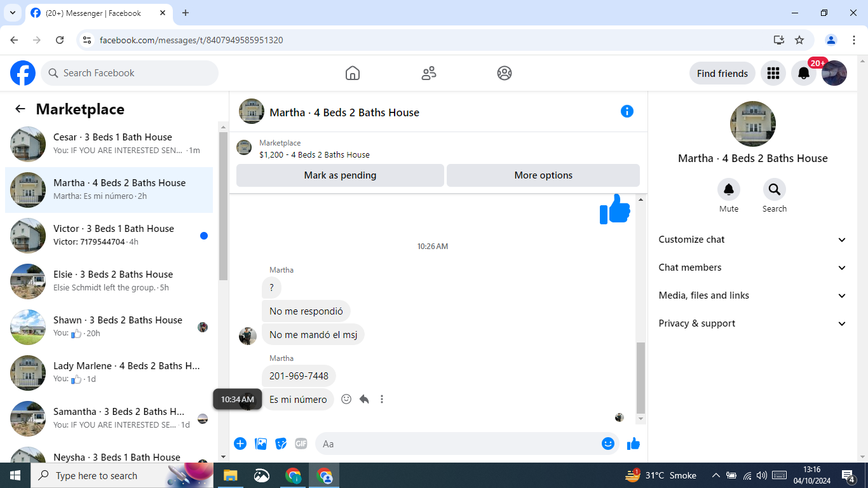Click the message thread scrollbar thumb

click(641, 377)
